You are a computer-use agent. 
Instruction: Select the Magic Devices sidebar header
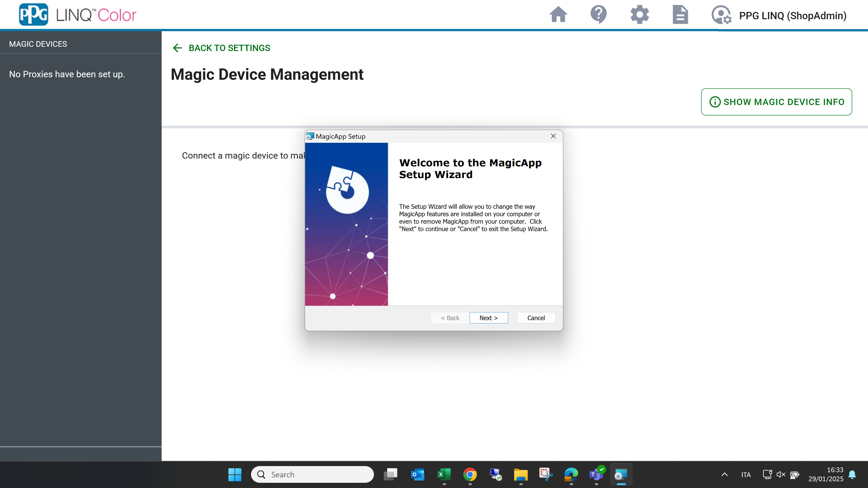38,44
